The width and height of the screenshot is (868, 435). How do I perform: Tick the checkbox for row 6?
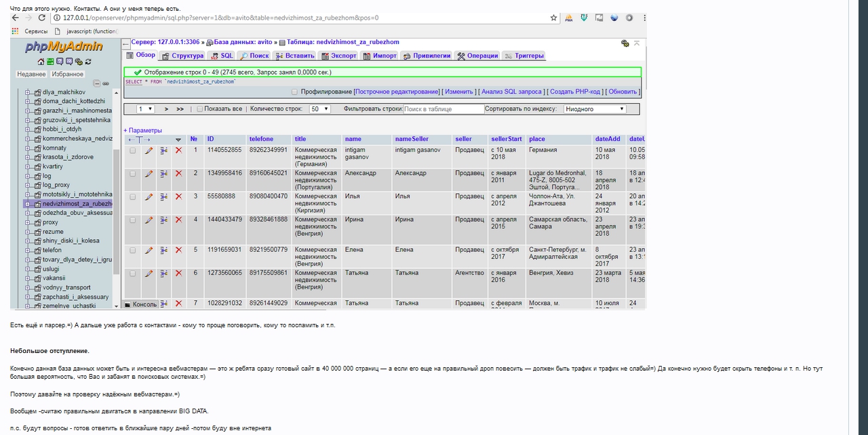(x=133, y=273)
